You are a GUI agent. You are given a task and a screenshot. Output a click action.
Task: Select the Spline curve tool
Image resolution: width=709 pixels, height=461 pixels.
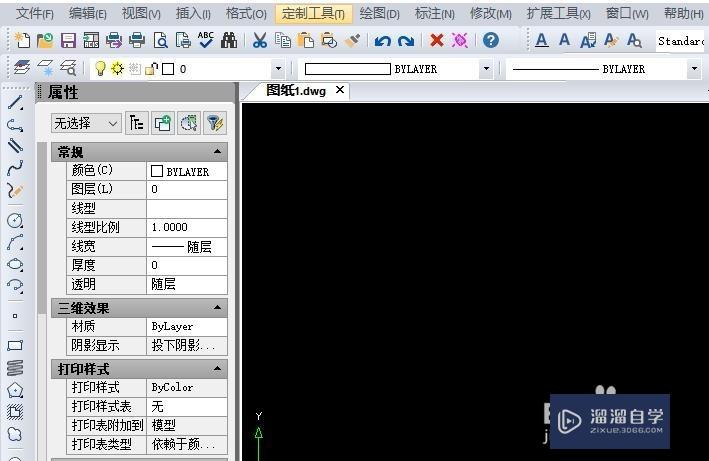click(15, 168)
